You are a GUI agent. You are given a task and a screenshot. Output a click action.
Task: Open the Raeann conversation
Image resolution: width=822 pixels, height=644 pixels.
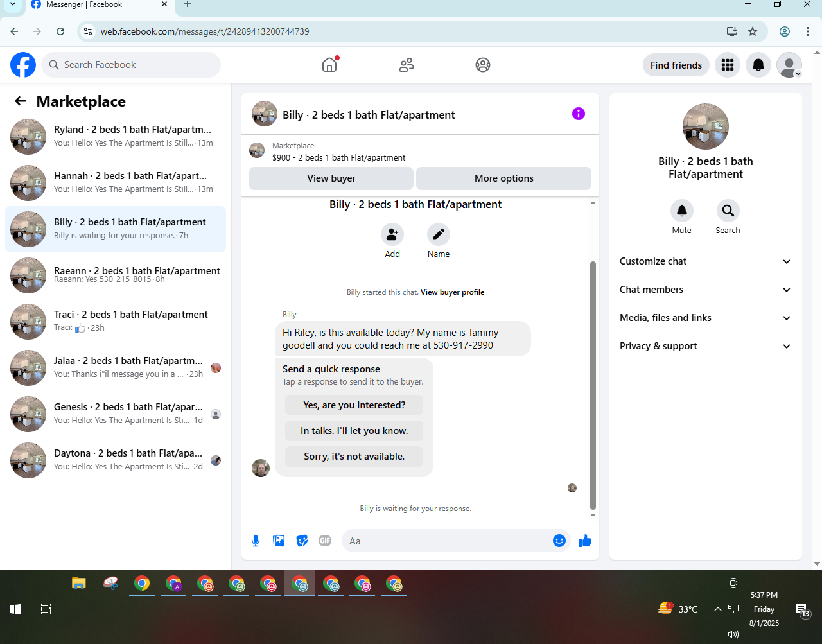click(x=116, y=275)
